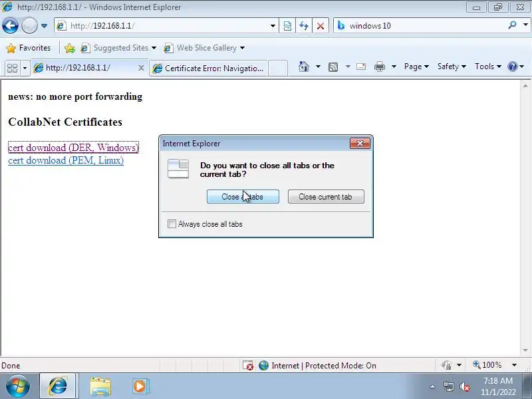This screenshot has height=399, width=532.
Task: Expand the privacy icon dropdown arrow
Action: (459, 365)
